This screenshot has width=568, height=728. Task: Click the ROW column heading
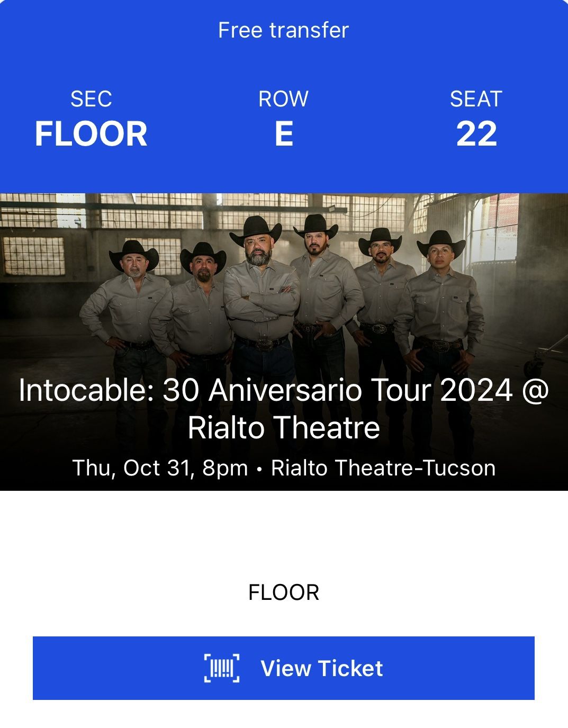(284, 98)
